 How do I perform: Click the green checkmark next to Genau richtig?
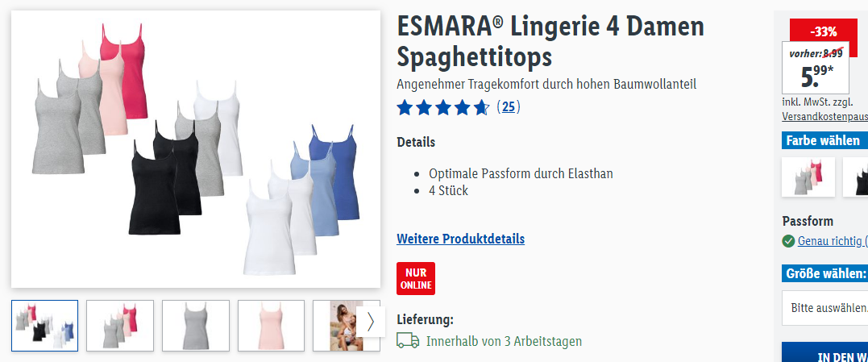(x=788, y=241)
